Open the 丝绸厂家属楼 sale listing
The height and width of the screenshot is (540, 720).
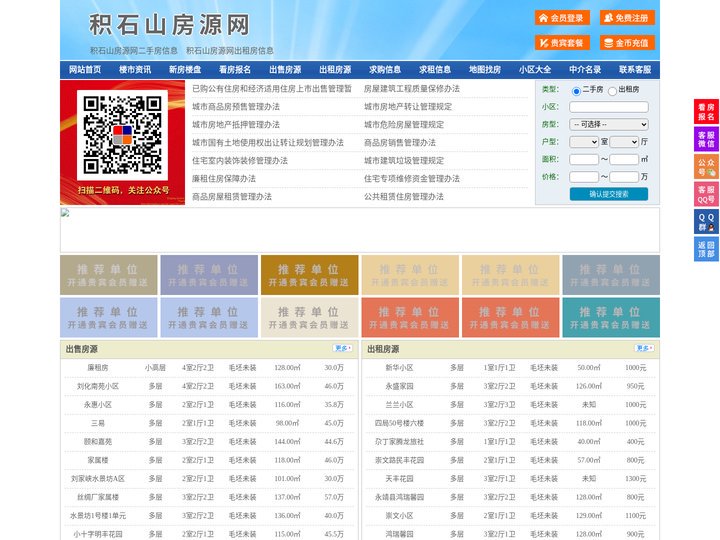pyautogui.click(x=98, y=497)
